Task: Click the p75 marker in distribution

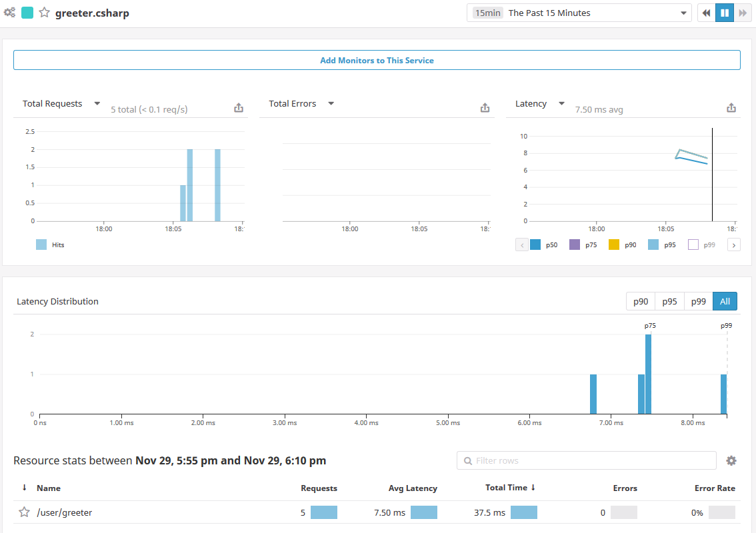Action: [650, 326]
